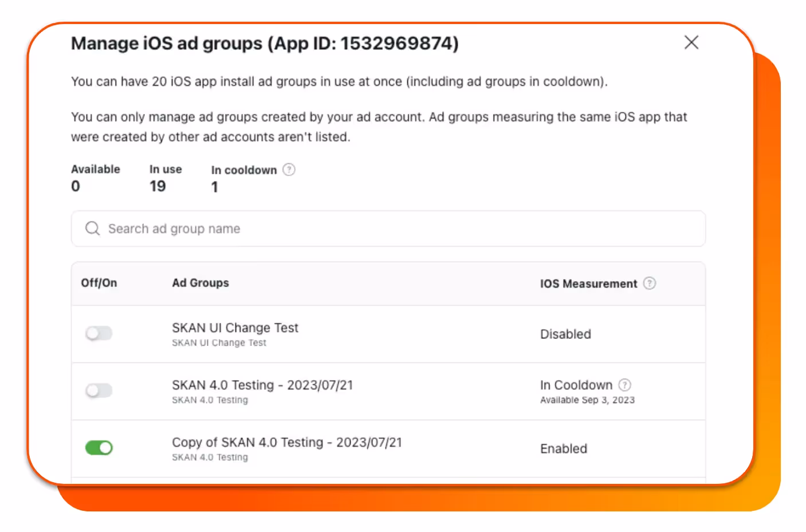Enable SKAN 4.0 Testing - 2023/07/21 ad group

(x=99, y=390)
